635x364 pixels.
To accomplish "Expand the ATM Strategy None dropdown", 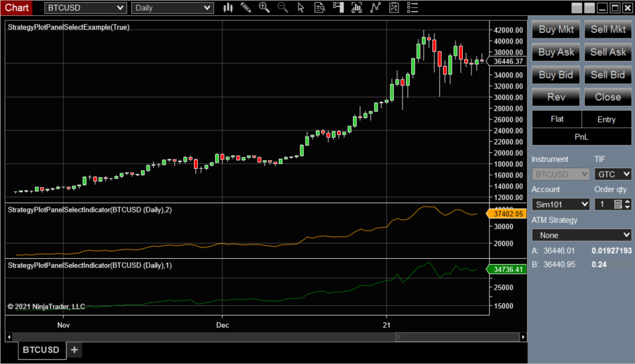I will [581, 235].
